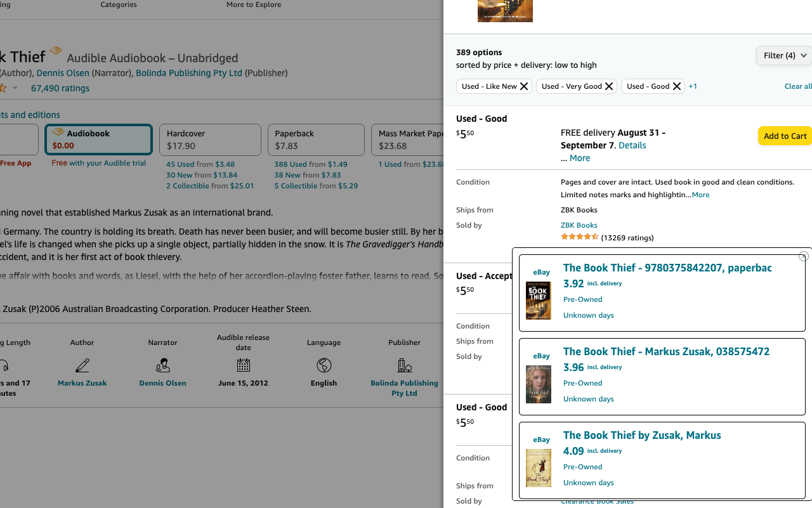Show the +1 additional filter
This screenshot has width=812, height=508.
[693, 86]
